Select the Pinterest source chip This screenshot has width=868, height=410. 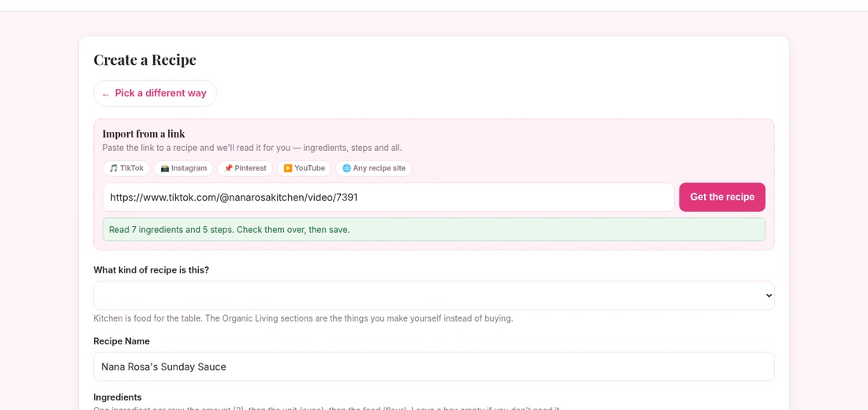pos(245,168)
